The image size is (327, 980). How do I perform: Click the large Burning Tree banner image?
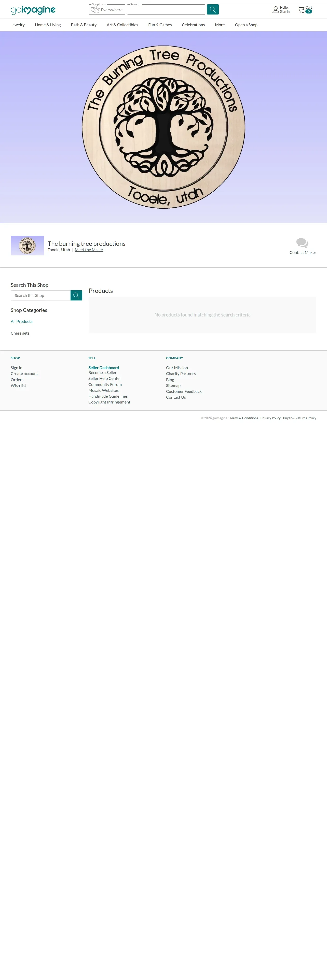coord(164,127)
